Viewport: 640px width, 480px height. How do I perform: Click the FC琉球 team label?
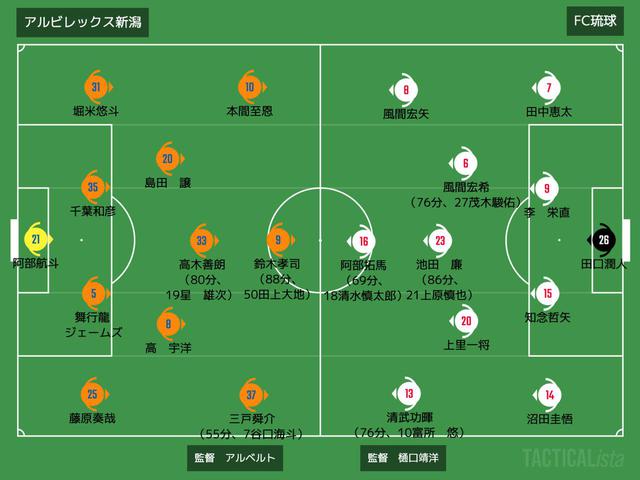595,21
